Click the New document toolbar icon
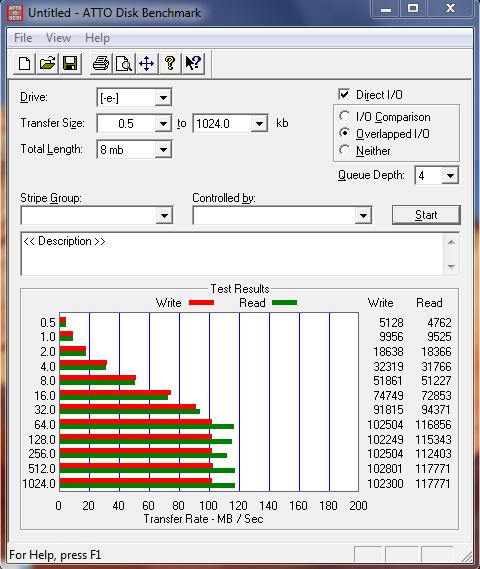 [x=24, y=64]
